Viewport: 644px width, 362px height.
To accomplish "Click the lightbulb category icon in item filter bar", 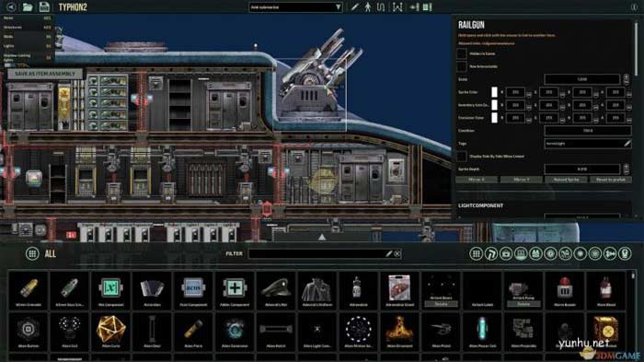I will point(625,254).
